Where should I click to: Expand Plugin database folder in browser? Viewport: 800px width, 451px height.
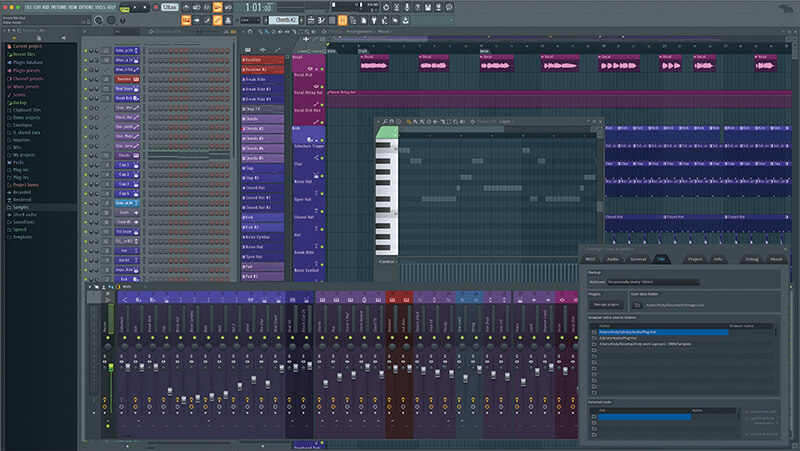[26, 63]
